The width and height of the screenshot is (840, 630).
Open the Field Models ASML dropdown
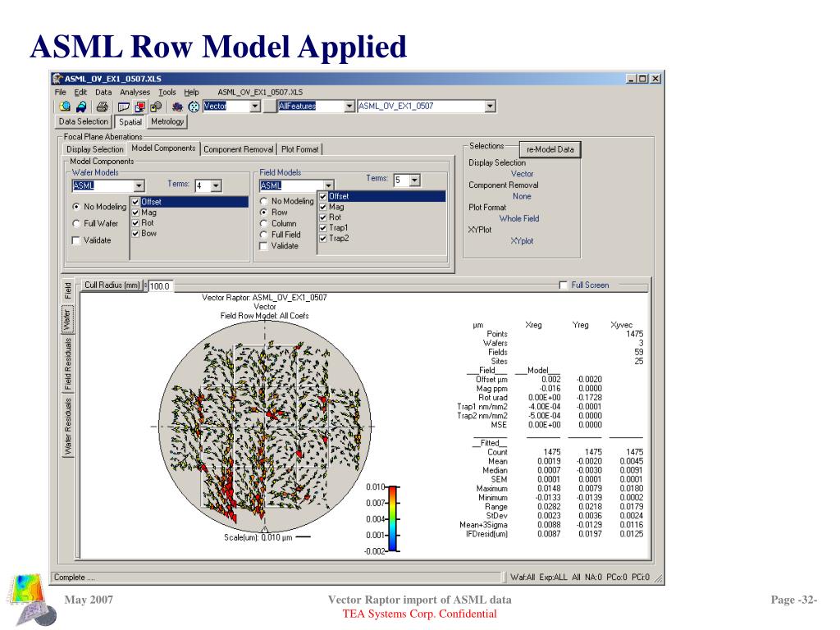[x=328, y=185]
